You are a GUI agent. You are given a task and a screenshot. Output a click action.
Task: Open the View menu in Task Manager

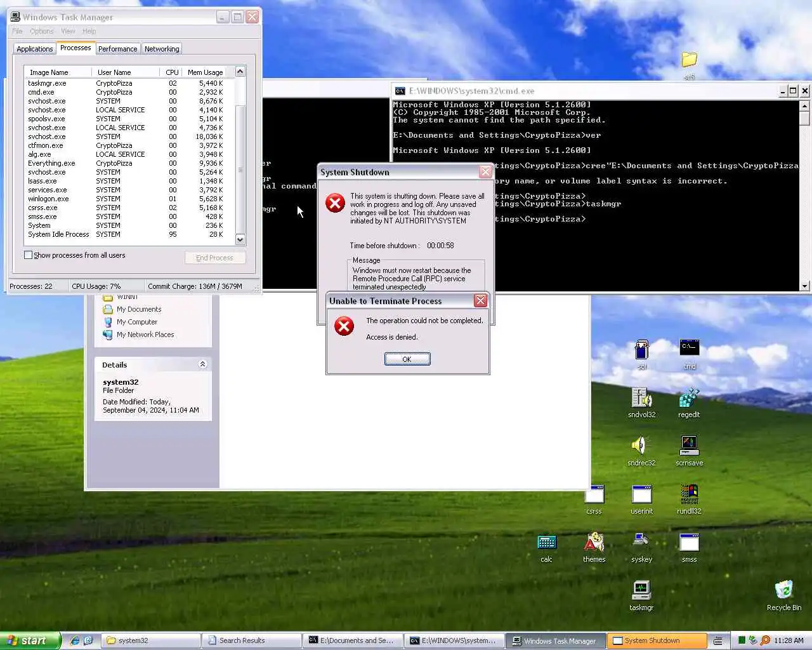[68, 31]
